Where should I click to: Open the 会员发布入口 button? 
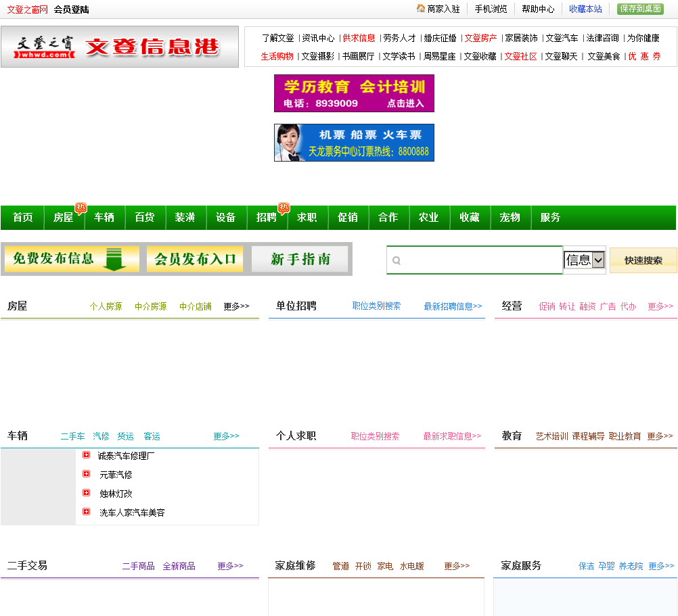pyautogui.click(x=195, y=259)
